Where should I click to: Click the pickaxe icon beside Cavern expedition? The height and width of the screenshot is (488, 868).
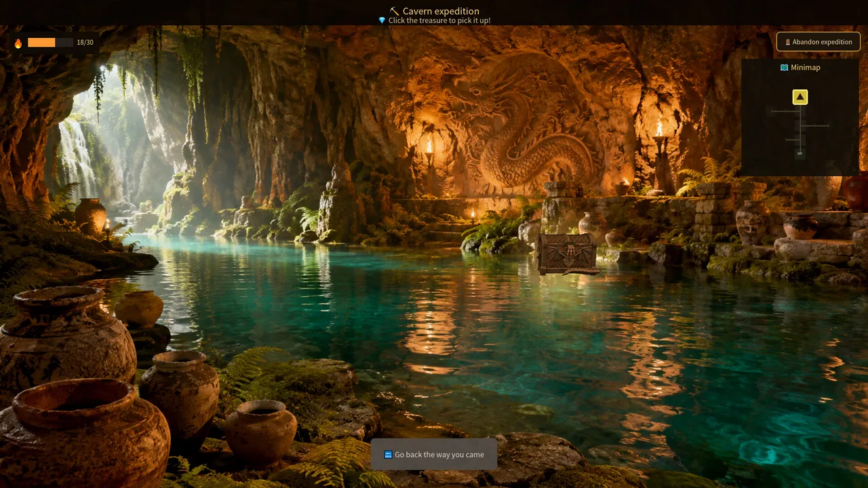394,11
